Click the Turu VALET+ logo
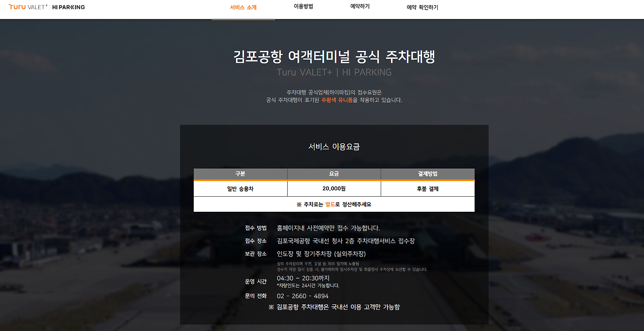The image size is (644, 331). pyautogui.click(x=28, y=7)
